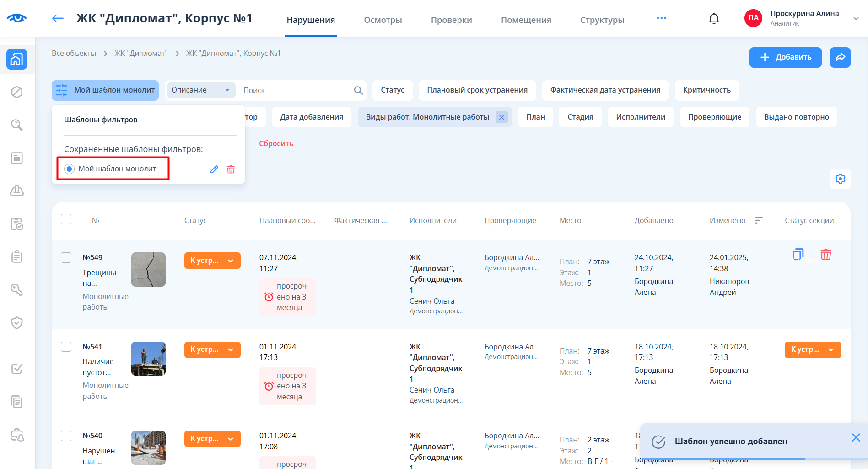Screen dimensions: 868x469
Task: Check the select-all checkbox in table header
Action: point(66,219)
